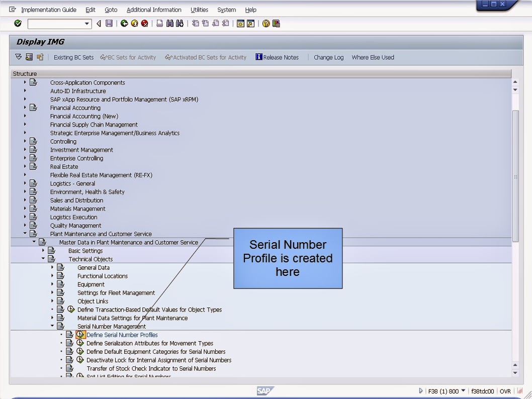Open the command field dropdown arrow

coord(86,23)
